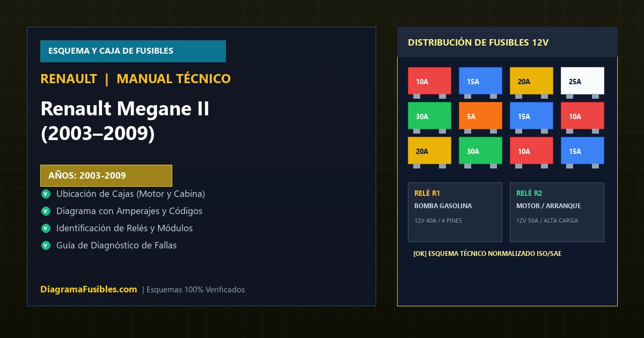The height and width of the screenshot is (338, 644).
Task: Pick the yellow 20A fuse in the top fuse row
Action: pos(531,81)
